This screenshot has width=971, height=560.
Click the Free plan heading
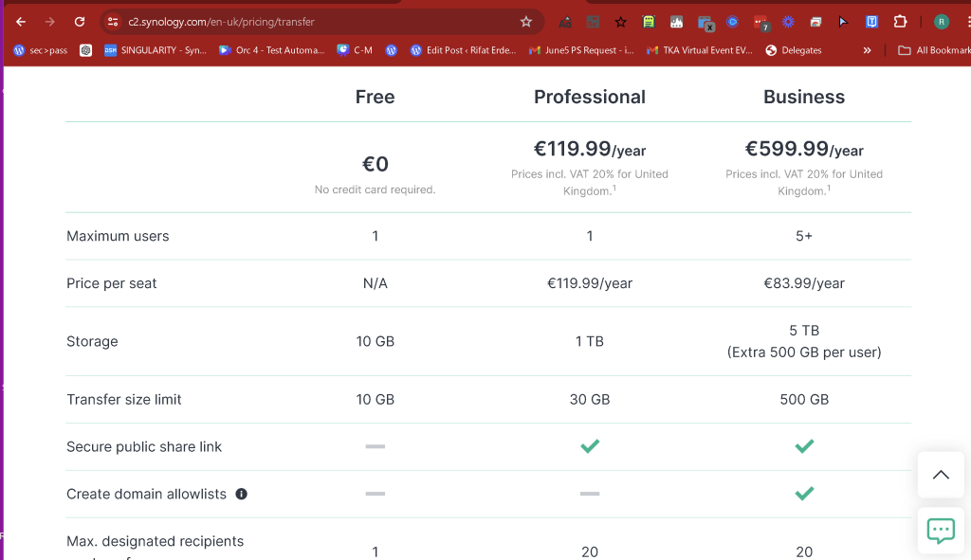click(375, 97)
